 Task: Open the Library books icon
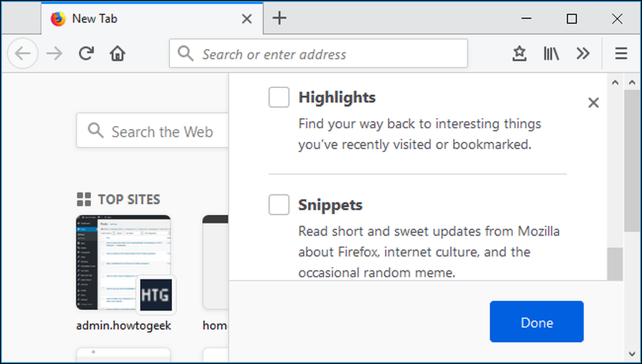click(551, 53)
